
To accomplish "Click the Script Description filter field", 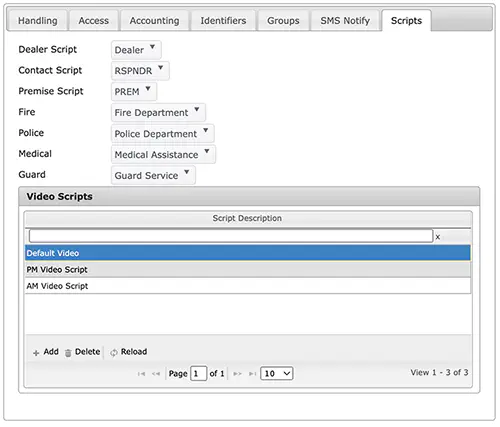I will point(231,236).
